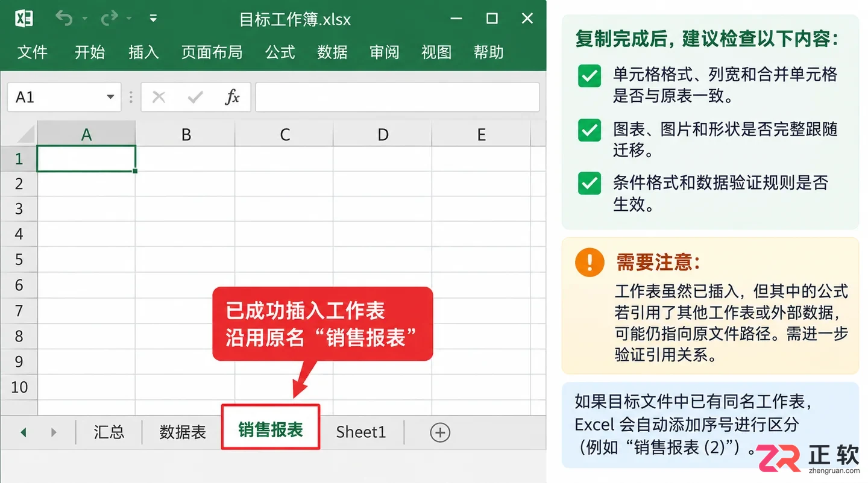This screenshot has height=483, width=868.
Task: Add a new sheet with plus icon
Action: 440,432
